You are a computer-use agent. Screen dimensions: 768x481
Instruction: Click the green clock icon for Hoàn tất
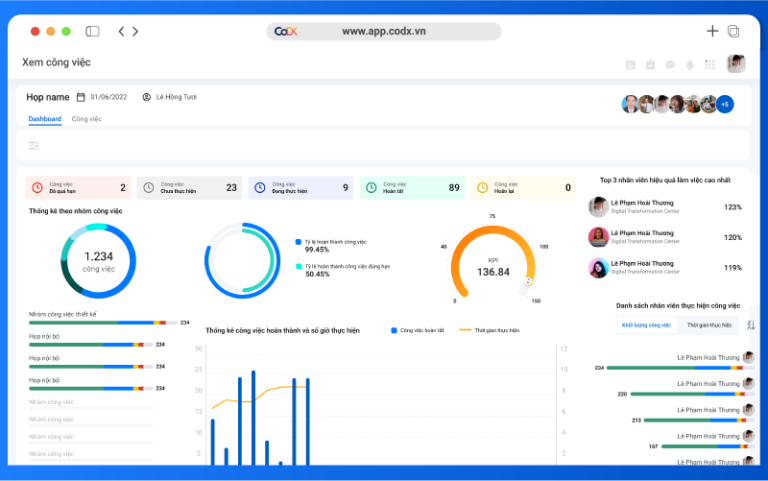click(x=371, y=188)
